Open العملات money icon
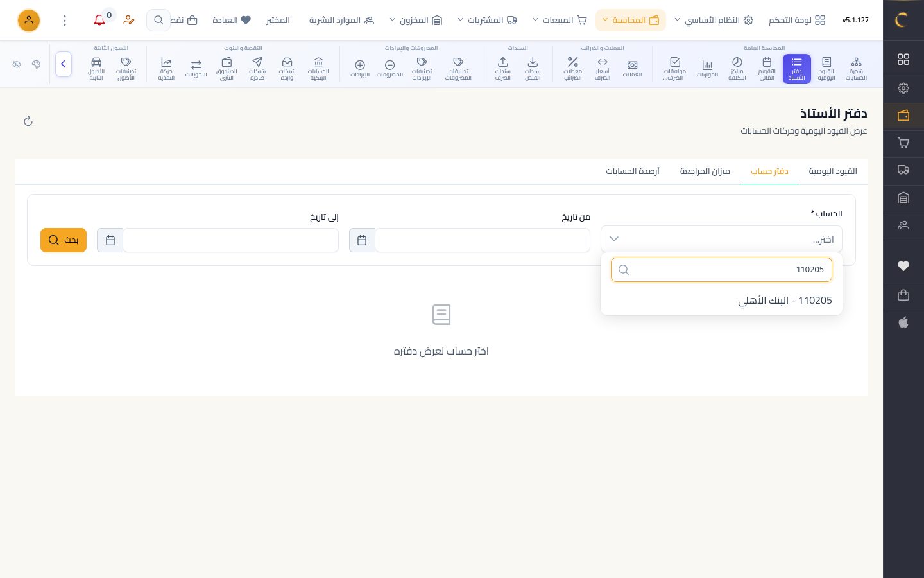 [632, 69]
